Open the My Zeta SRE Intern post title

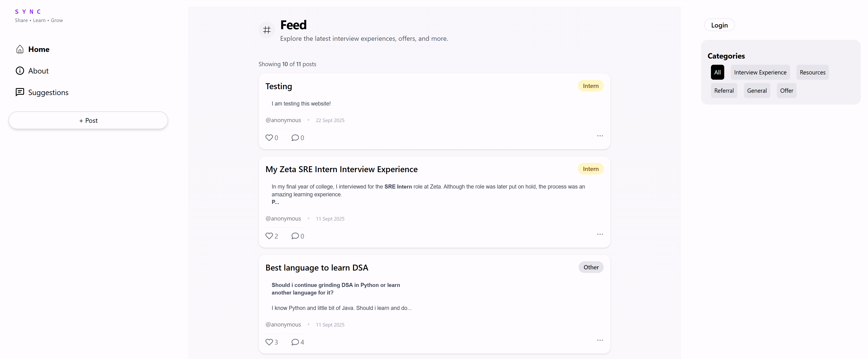pyautogui.click(x=341, y=169)
